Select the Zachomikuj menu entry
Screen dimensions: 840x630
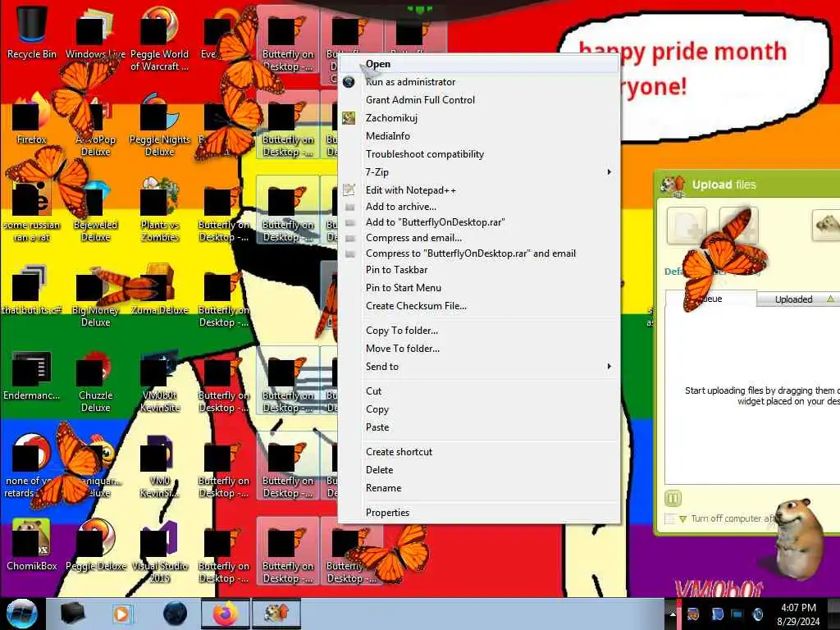(479, 118)
